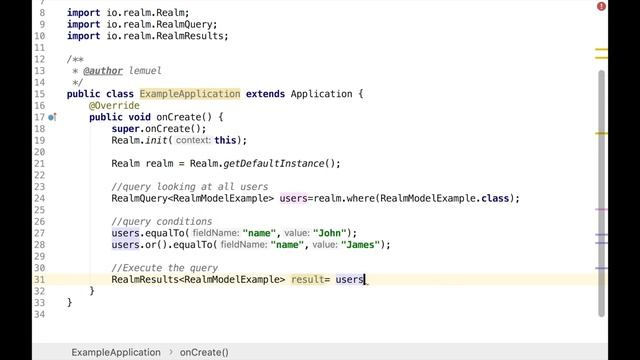
Task: Click the result variable on line 31
Action: click(307, 280)
